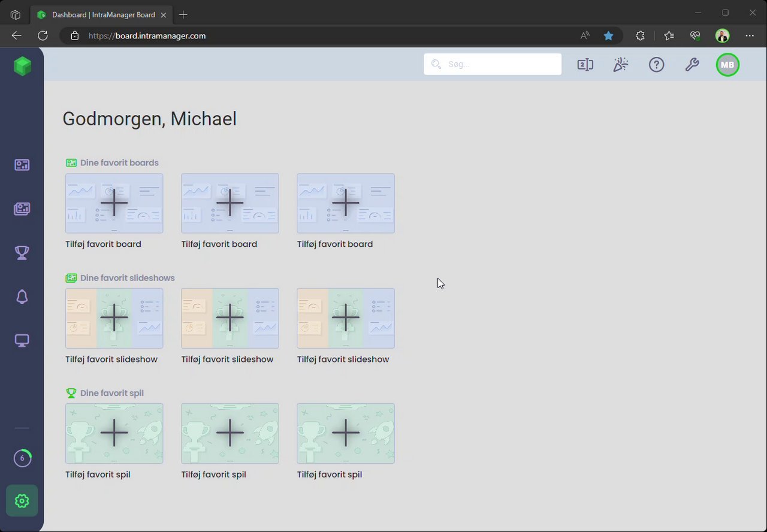The width and height of the screenshot is (767, 532).
Task: Click second 'Tilføj favorit slideshow' label
Action: [x=227, y=359]
